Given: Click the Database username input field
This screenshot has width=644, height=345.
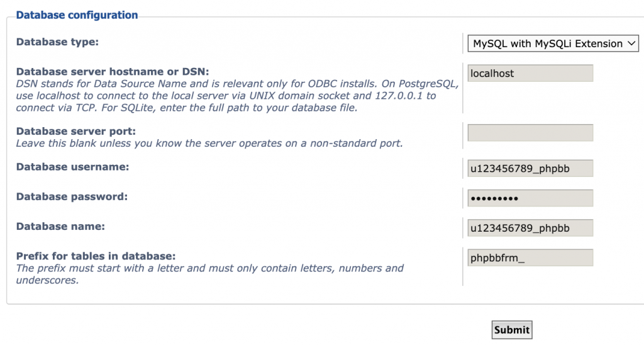Looking at the screenshot, I should pos(530,169).
